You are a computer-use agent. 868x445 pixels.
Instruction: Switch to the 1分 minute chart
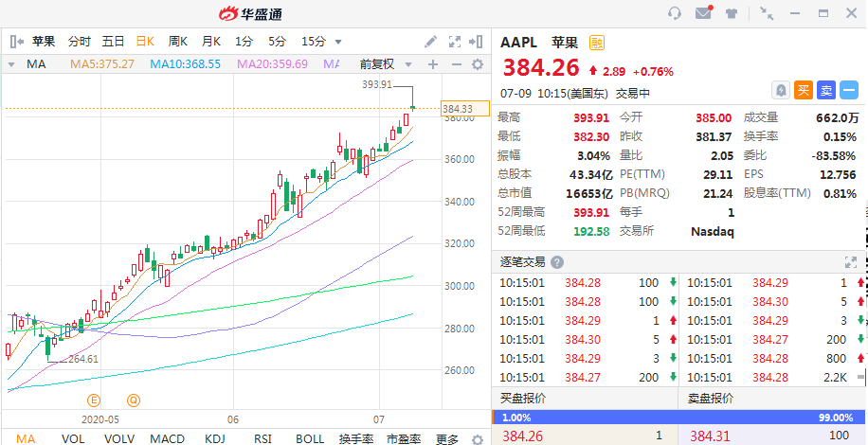pos(244,42)
